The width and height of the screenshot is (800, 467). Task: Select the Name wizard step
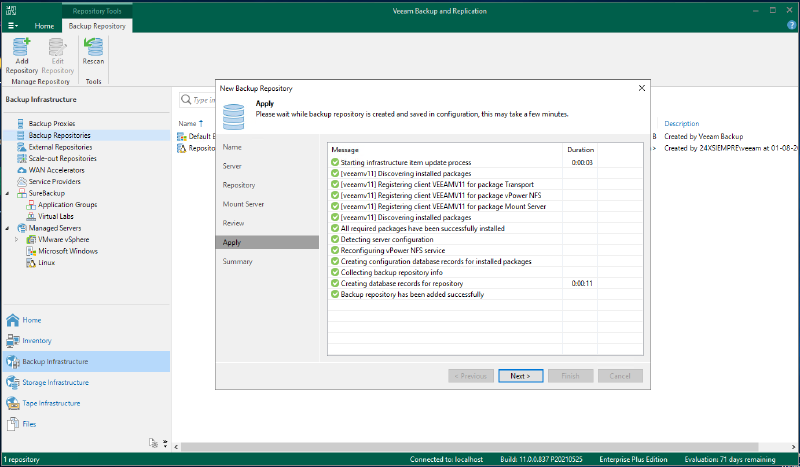232,147
